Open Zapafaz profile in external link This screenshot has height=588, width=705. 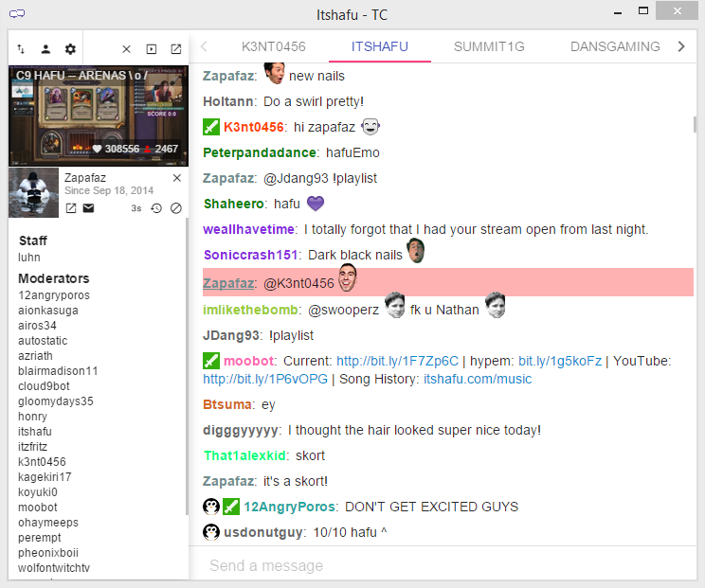[x=71, y=208]
